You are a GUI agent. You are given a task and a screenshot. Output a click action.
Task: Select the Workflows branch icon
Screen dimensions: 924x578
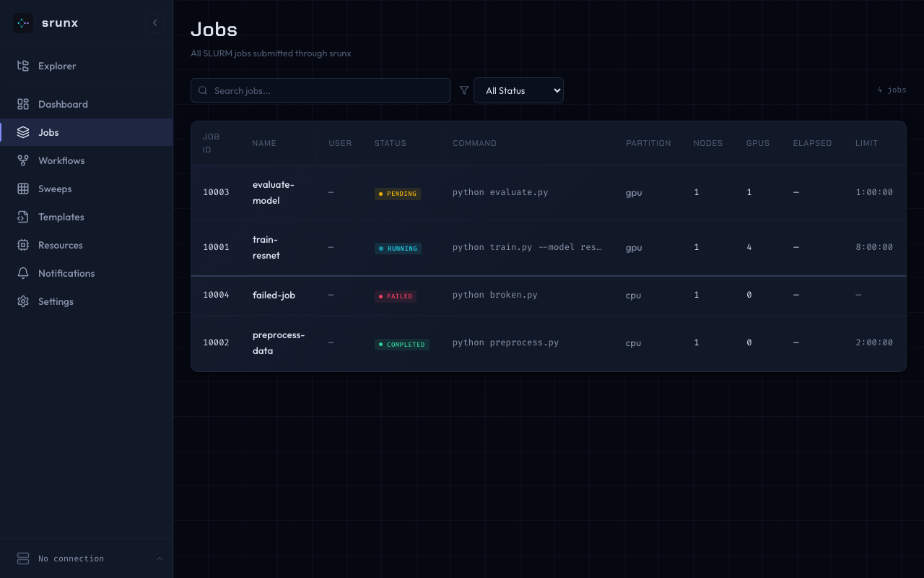(23, 160)
